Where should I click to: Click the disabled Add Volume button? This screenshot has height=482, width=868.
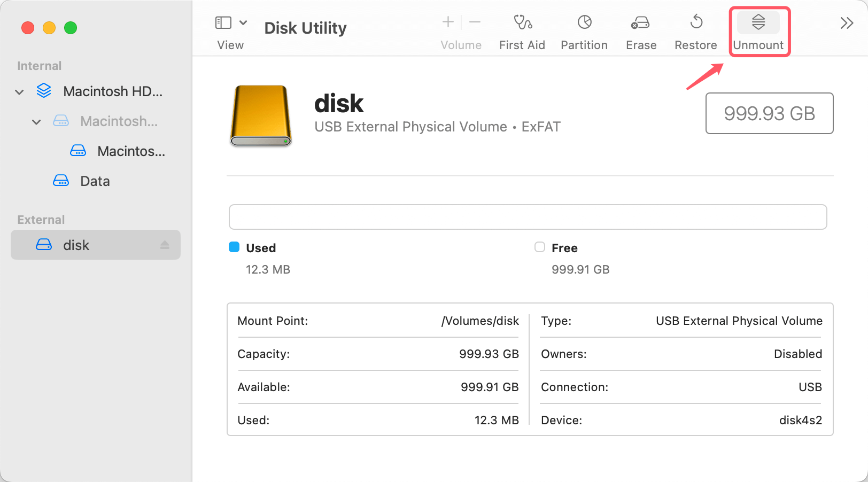pyautogui.click(x=447, y=22)
